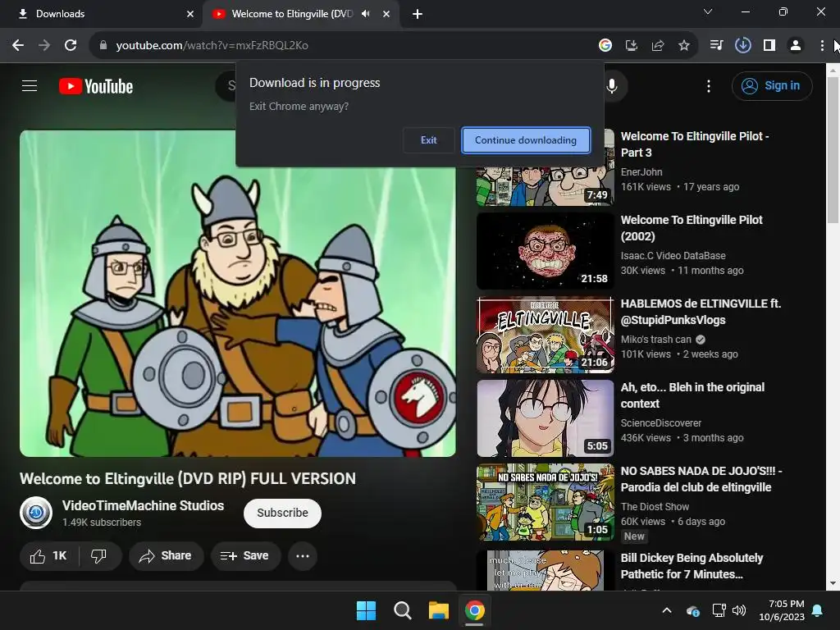The height and width of the screenshot is (630, 840).
Task: Click the video player frame
Action: tap(238, 294)
